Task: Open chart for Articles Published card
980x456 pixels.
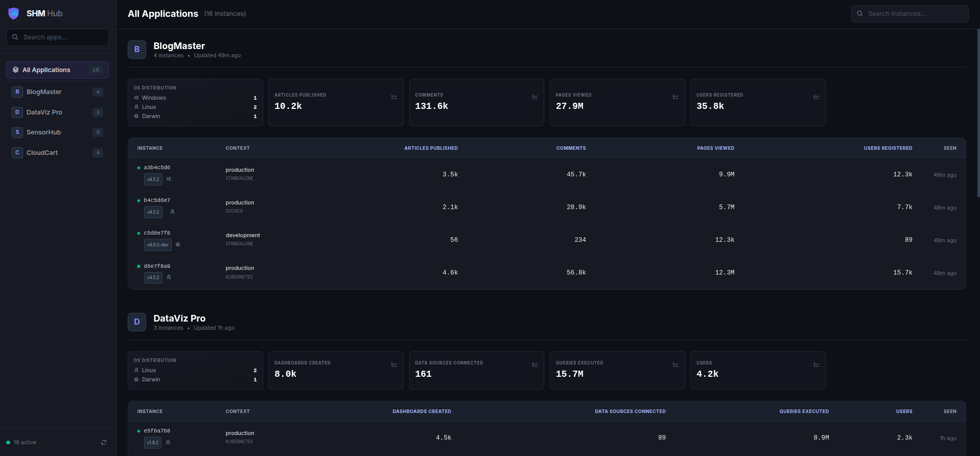Action: [x=394, y=97]
